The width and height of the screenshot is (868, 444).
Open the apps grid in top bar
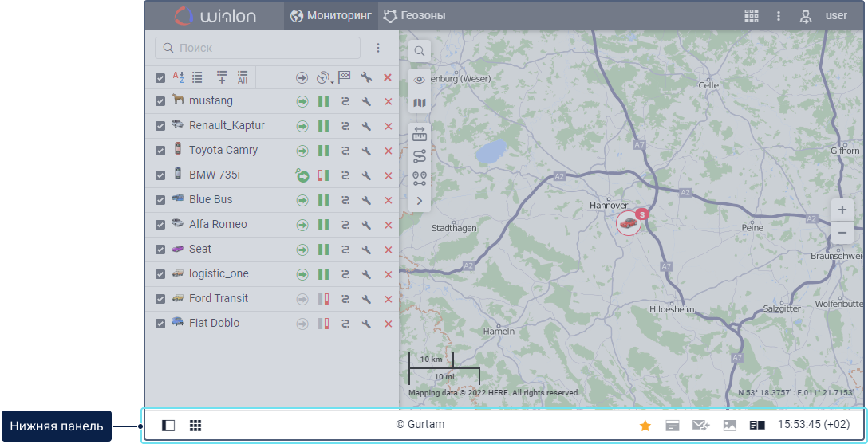tap(752, 15)
